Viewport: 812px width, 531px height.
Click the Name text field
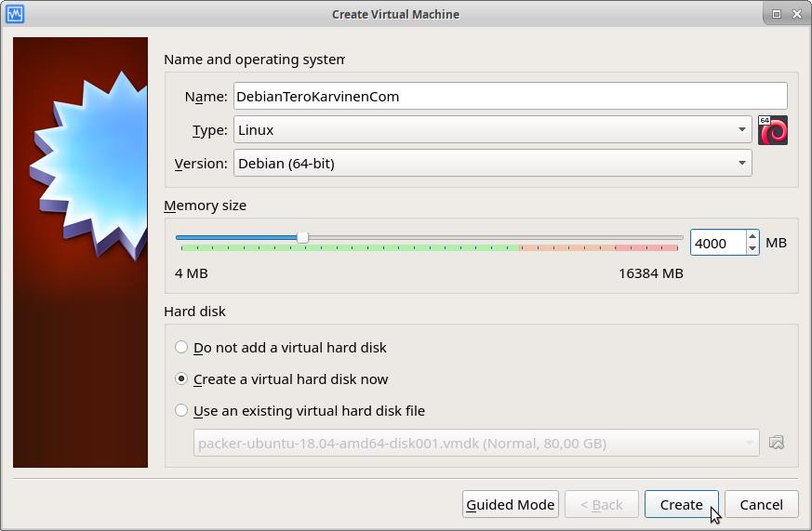coord(510,96)
